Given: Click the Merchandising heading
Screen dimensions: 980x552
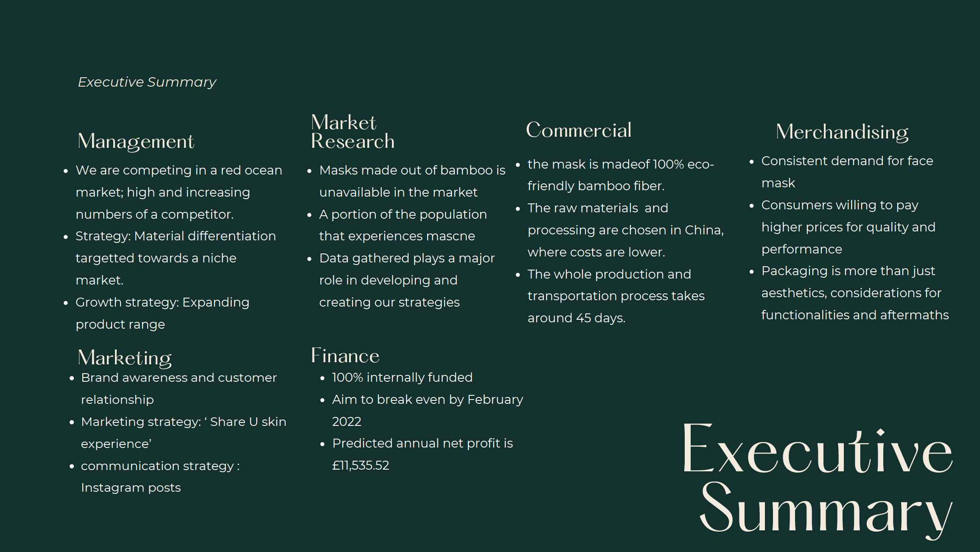Looking at the screenshot, I should [x=842, y=132].
